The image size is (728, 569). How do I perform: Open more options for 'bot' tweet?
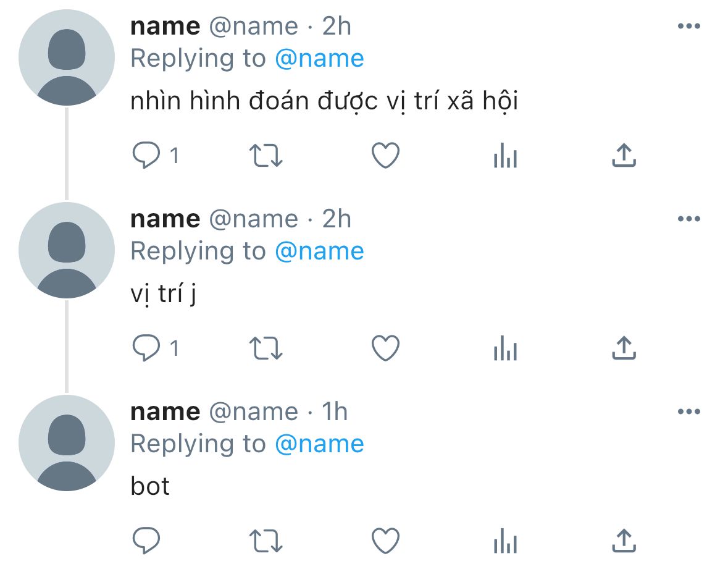pos(688,412)
